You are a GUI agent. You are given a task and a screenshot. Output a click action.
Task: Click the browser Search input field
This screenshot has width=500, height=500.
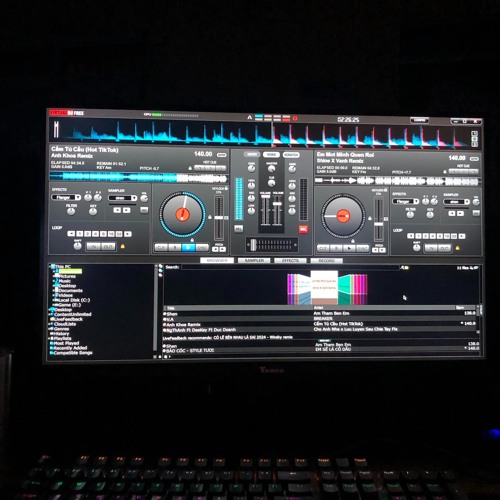click(x=289, y=267)
